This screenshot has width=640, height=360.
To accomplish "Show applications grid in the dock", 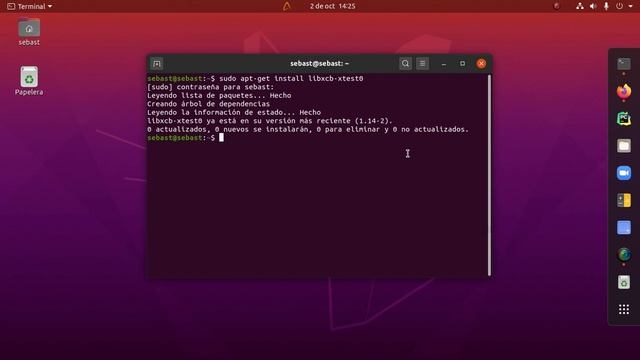I will click(624, 309).
